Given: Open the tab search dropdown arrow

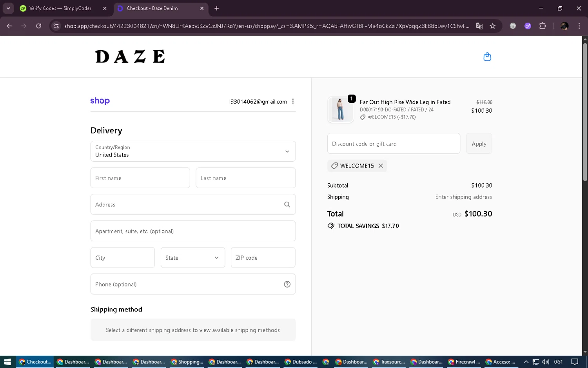Looking at the screenshot, I should click(x=8, y=8).
